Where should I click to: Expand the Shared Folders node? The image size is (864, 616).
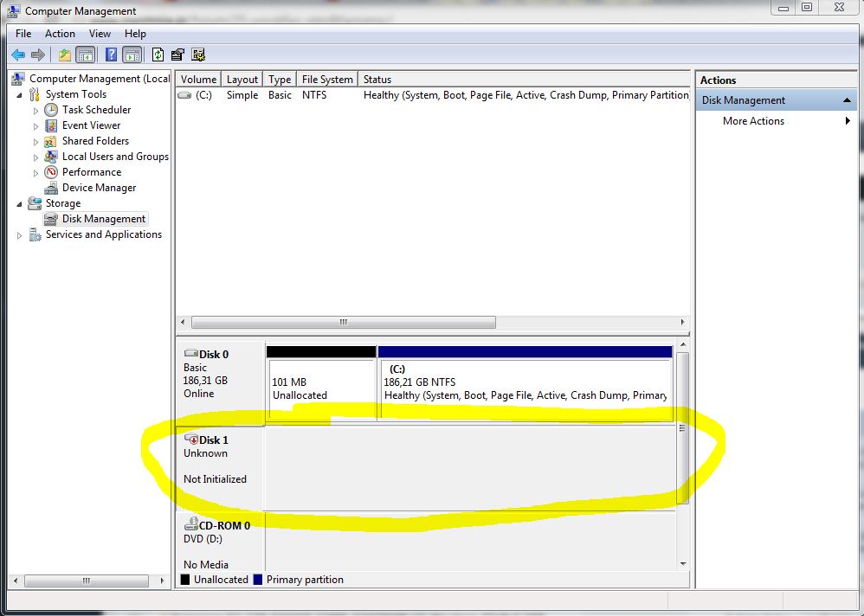[x=35, y=142]
